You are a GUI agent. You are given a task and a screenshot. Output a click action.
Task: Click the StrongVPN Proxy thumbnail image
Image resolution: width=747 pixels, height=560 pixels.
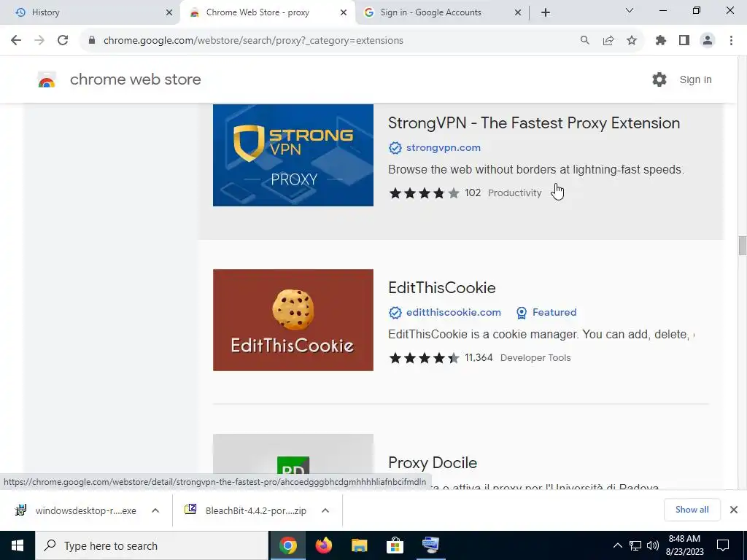[x=293, y=155]
